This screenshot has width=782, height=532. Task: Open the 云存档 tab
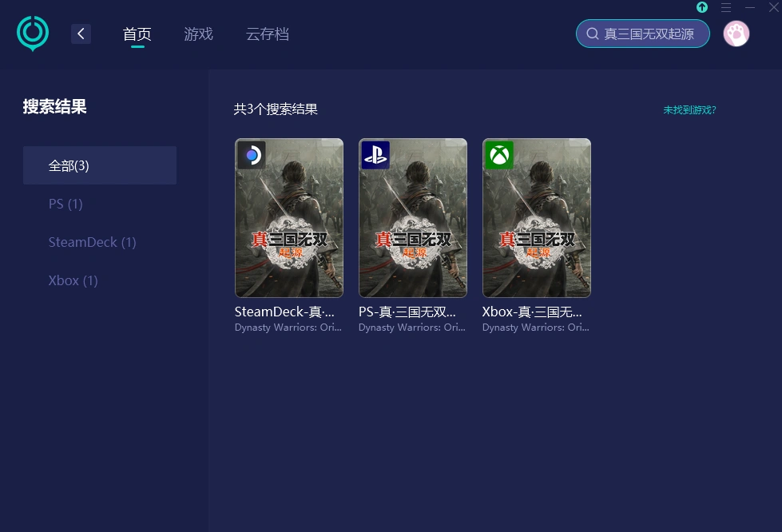click(x=268, y=34)
